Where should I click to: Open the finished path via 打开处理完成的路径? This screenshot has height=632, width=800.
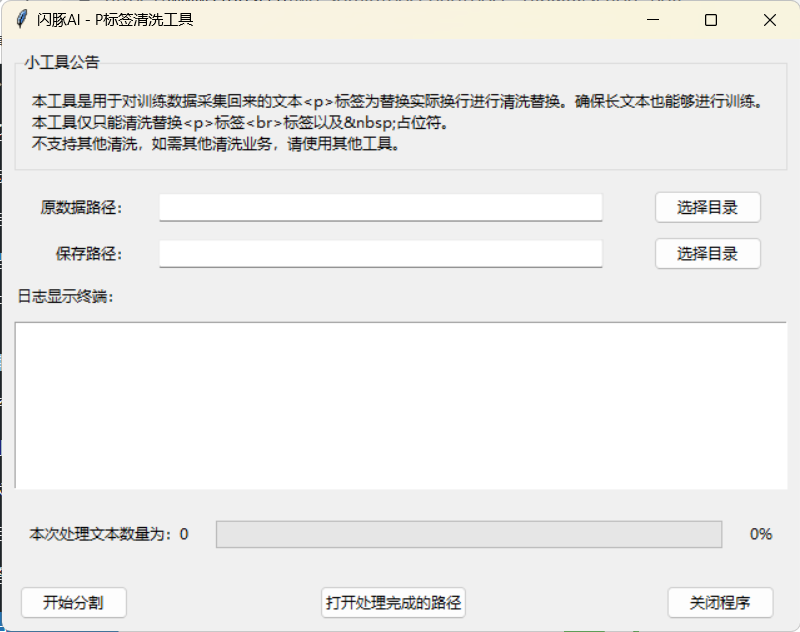pyautogui.click(x=393, y=602)
